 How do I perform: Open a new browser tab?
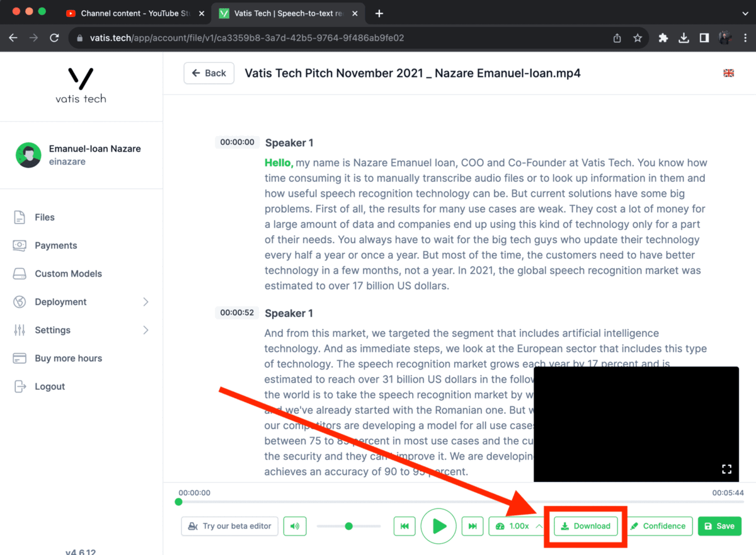pos(379,13)
